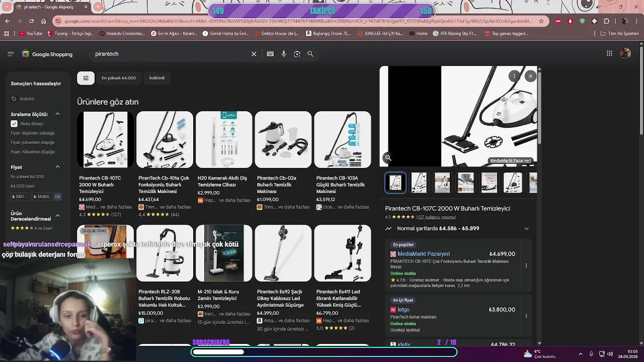Open the YouTube bookmark
644x362 pixels.
[x=31, y=34]
